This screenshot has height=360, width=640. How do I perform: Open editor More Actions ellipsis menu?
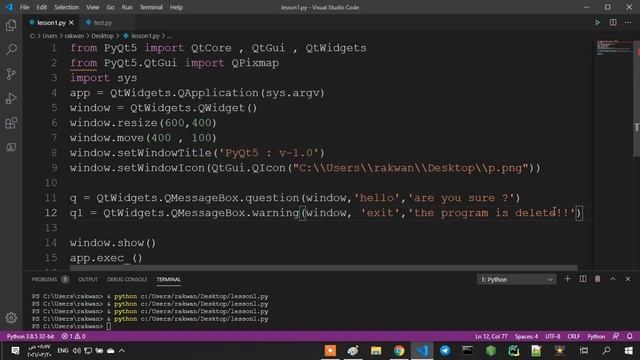(628, 23)
